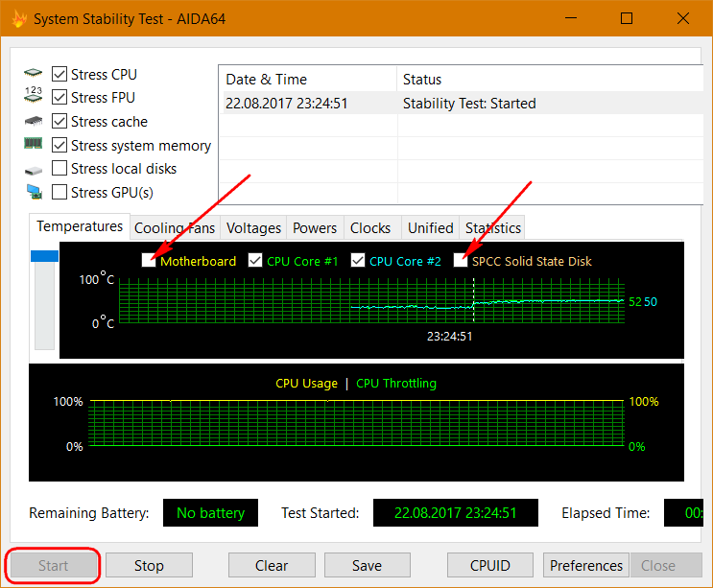This screenshot has width=713, height=588.
Task: Open Preferences
Action: coord(586,566)
